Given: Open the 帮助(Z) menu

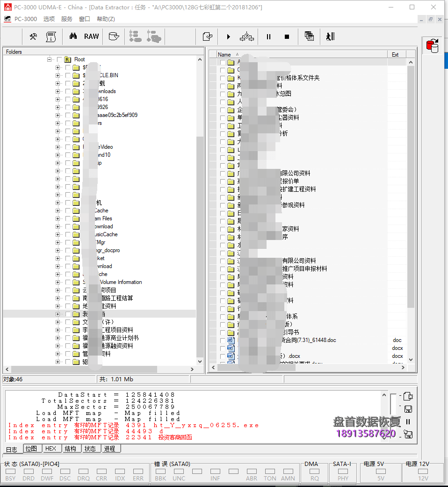Looking at the screenshot, I should [x=106, y=19].
